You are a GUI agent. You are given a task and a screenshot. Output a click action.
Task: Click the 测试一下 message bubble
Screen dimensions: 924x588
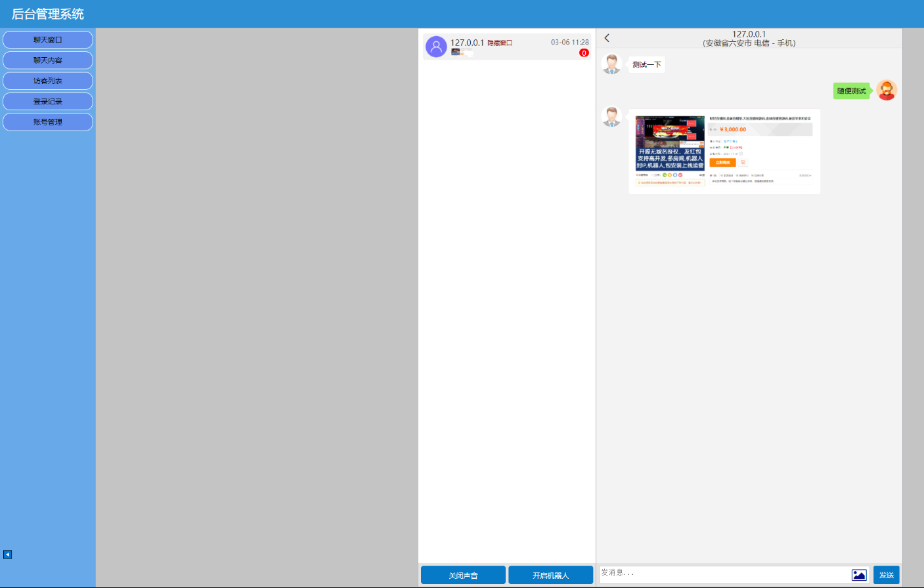tap(646, 64)
